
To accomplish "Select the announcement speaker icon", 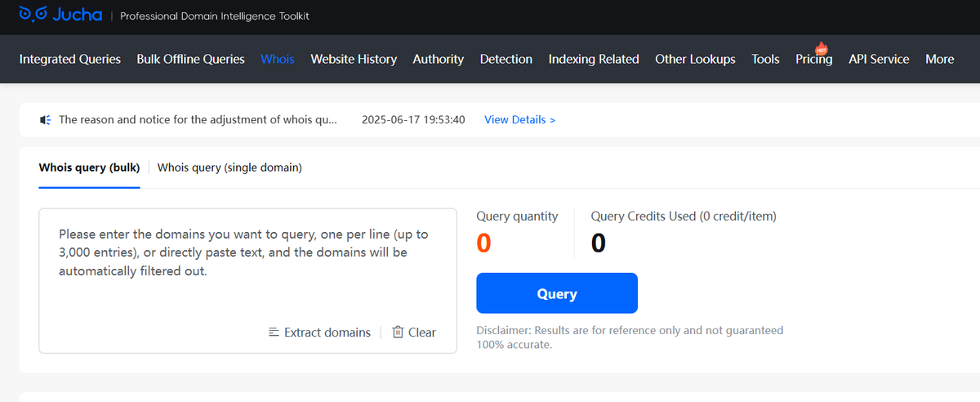I will click(x=46, y=120).
